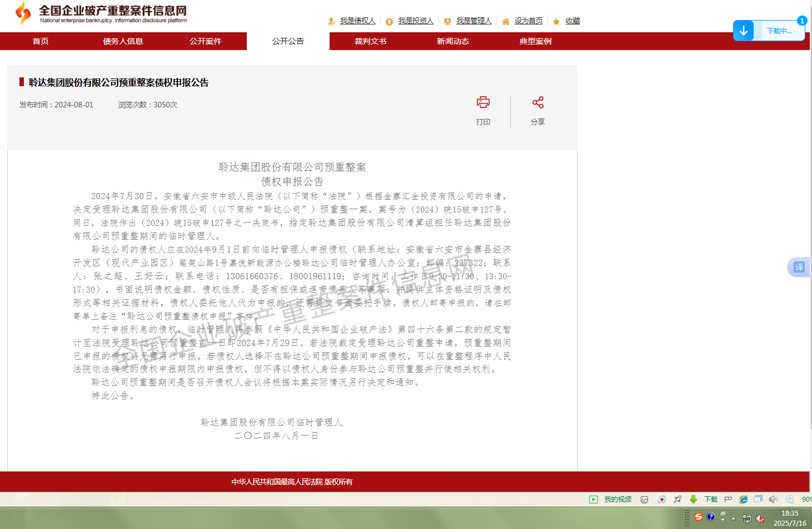
Task: Click the 设为首页 link
Action: coord(529,21)
